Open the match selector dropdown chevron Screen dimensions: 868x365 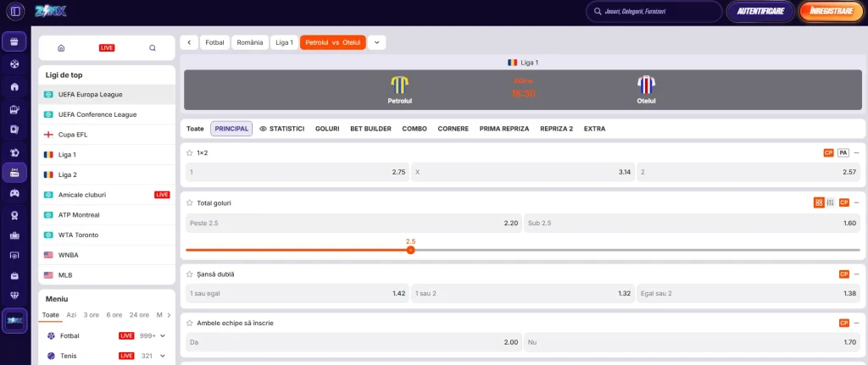click(377, 42)
